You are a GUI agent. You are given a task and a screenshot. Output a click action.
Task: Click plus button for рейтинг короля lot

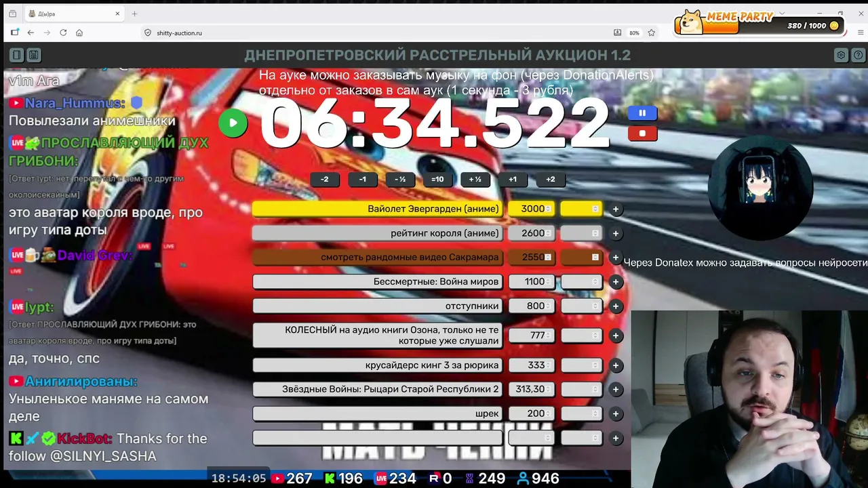tap(616, 234)
